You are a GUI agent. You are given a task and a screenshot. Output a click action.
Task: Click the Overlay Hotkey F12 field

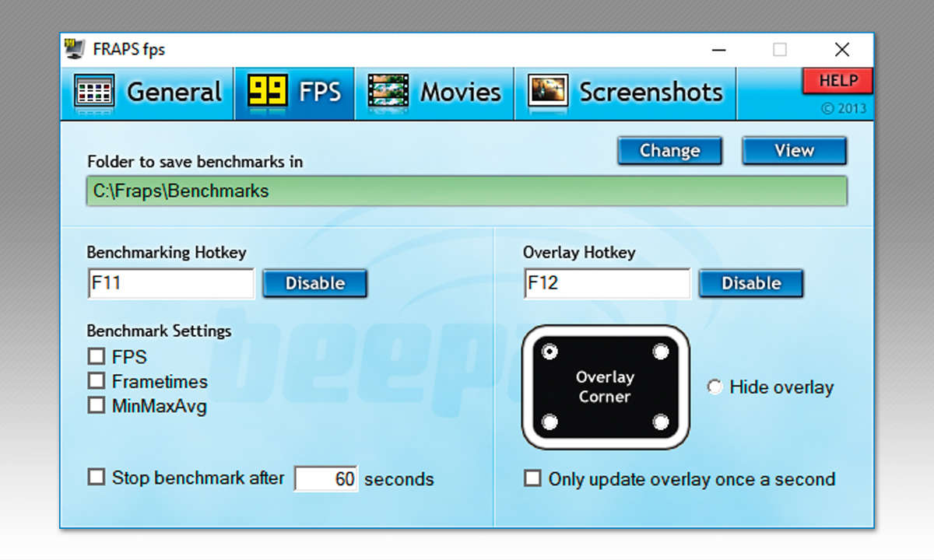click(x=606, y=283)
